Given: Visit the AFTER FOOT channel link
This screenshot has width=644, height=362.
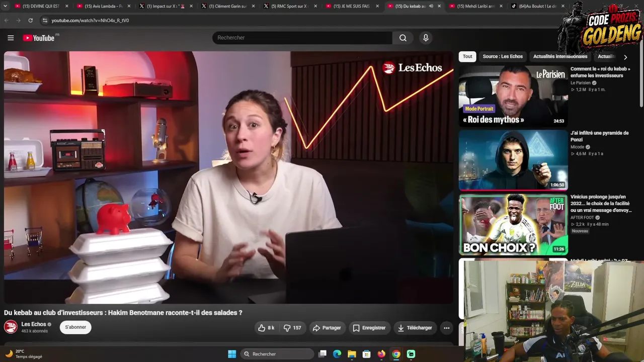Looking at the screenshot, I should [x=582, y=218].
